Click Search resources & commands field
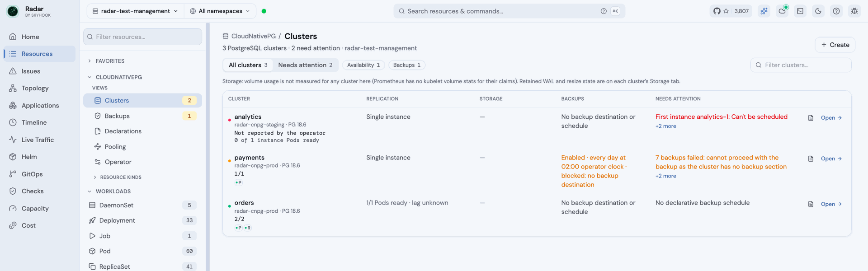Viewport: 868px width, 271px height. tap(509, 11)
